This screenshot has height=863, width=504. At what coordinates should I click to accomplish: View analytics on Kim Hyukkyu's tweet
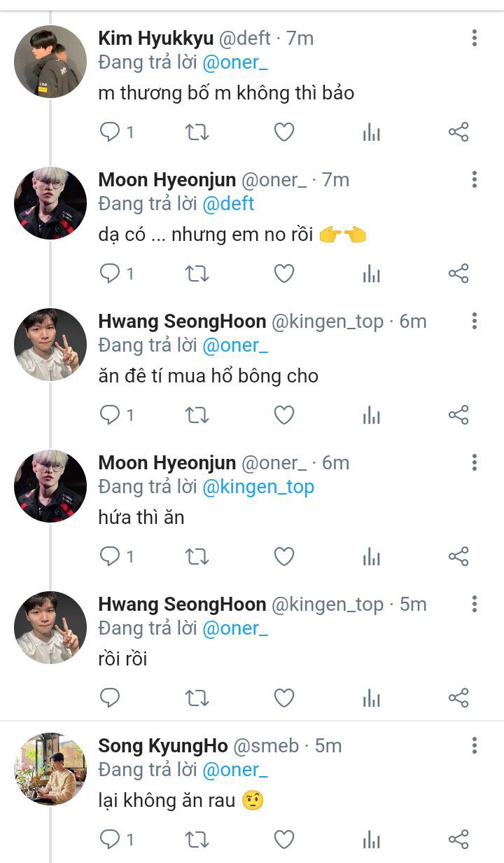pyautogui.click(x=371, y=132)
